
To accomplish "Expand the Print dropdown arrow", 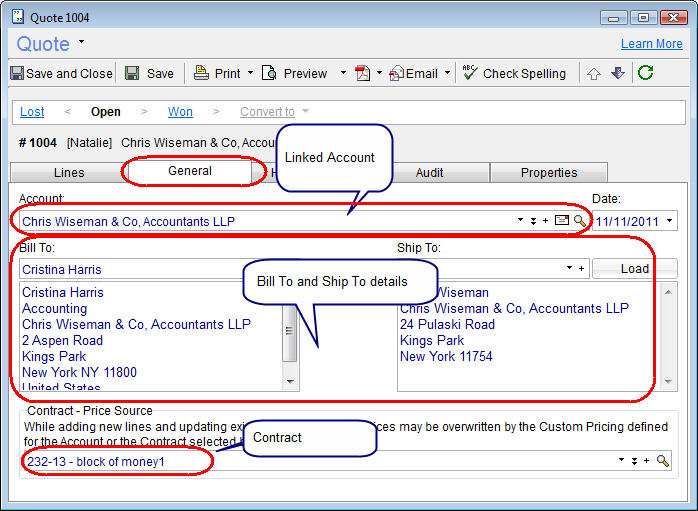I will 251,73.
